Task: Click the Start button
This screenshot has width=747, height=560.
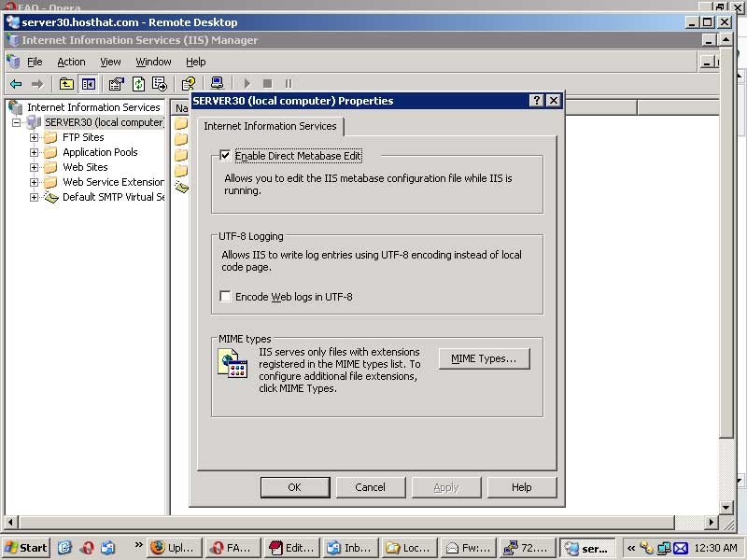Action: pos(27,548)
